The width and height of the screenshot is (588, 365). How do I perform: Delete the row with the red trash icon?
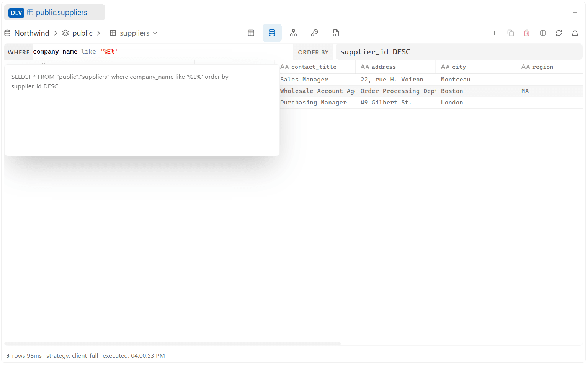[527, 33]
